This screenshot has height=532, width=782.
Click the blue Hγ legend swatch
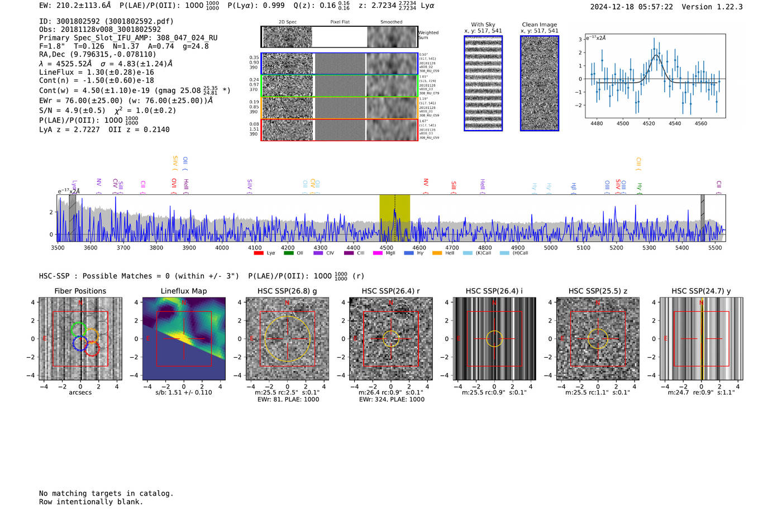click(x=409, y=253)
